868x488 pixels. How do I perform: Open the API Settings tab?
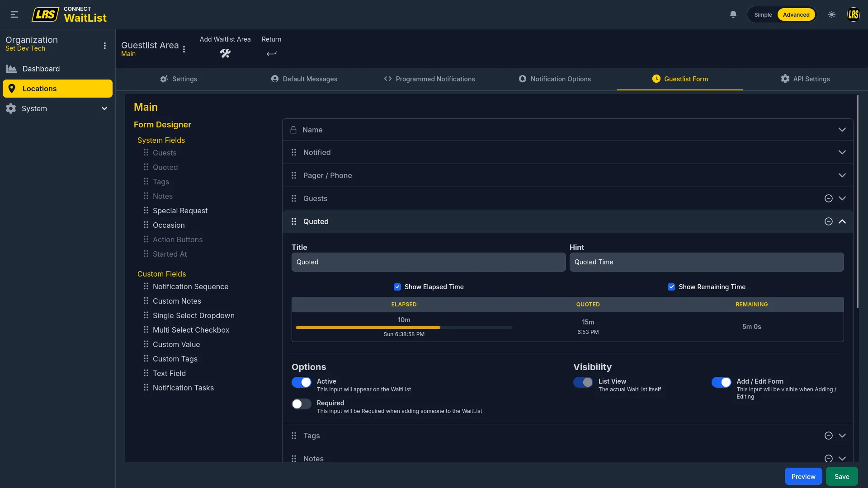[805, 79]
